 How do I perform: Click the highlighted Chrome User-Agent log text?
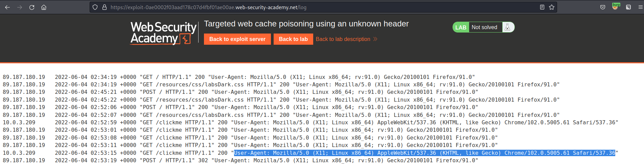424,153
